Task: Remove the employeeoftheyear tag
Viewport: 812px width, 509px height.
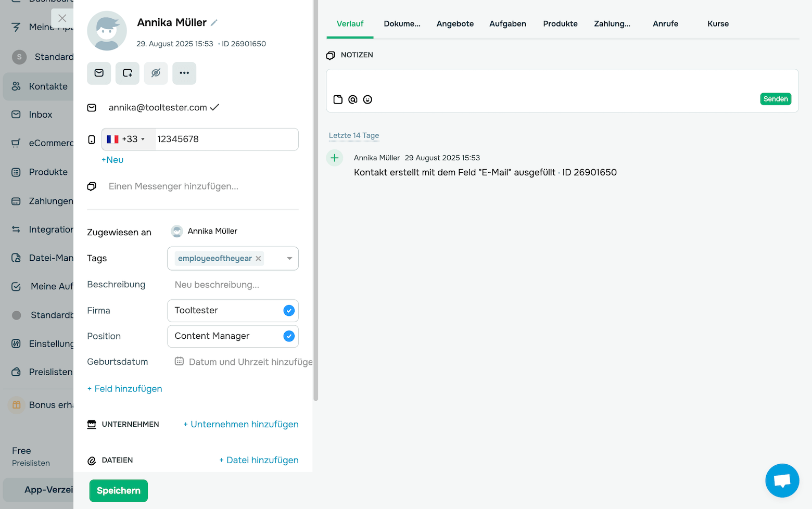Action: [x=258, y=259]
